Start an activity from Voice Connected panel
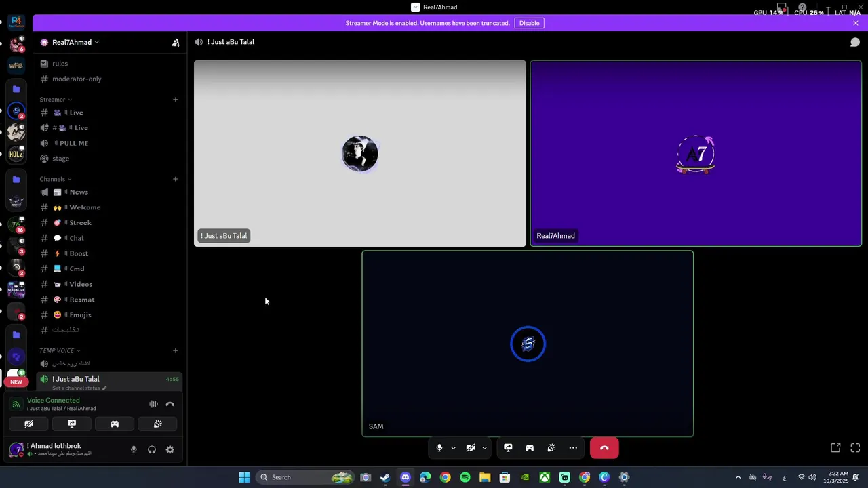This screenshot has width=868, height=488. [115, 424]
